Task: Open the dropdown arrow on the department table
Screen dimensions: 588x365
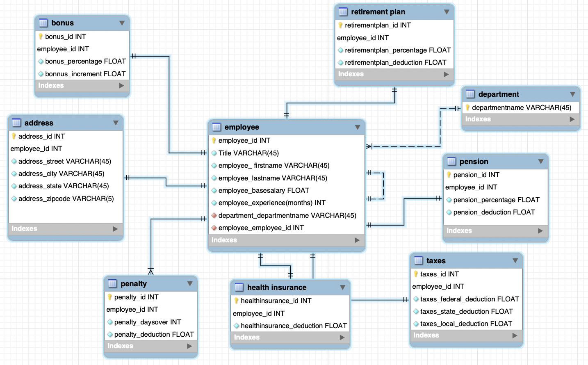Action: tap(573, 94)
